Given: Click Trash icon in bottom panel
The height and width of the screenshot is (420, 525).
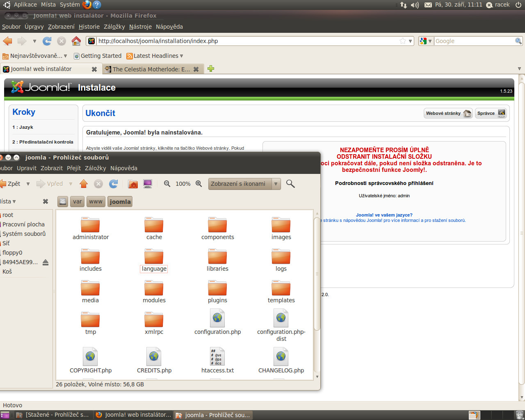Looking at the screenshot, I should pos(520,415).
